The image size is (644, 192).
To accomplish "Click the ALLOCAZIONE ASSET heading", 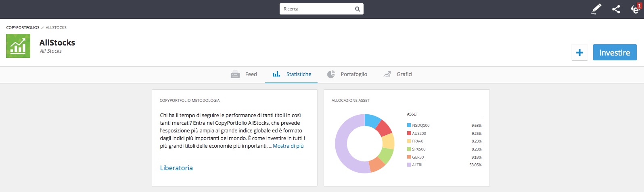I will click(x=351, y=101).
